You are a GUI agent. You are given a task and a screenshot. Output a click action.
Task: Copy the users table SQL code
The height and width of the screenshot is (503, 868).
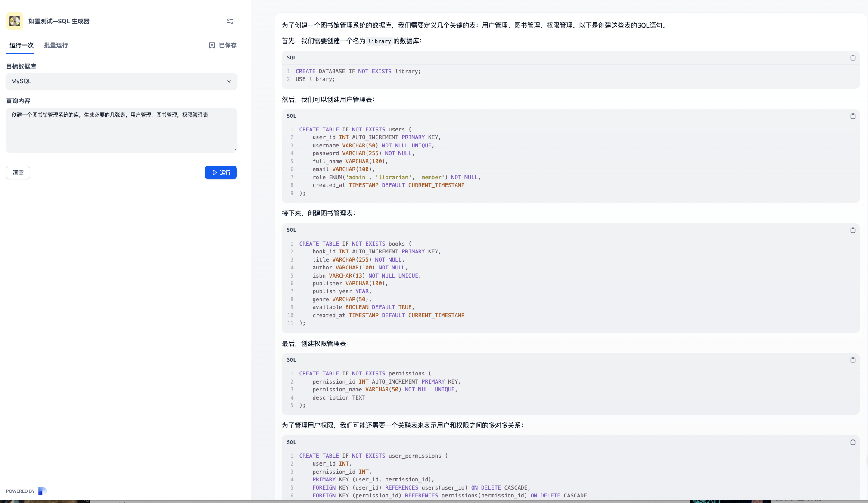[x=852, y=116]
